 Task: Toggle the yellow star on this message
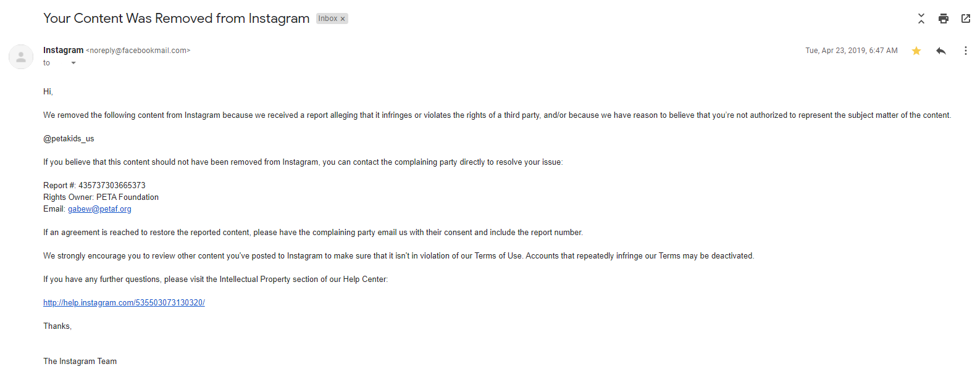click(916, 51)
